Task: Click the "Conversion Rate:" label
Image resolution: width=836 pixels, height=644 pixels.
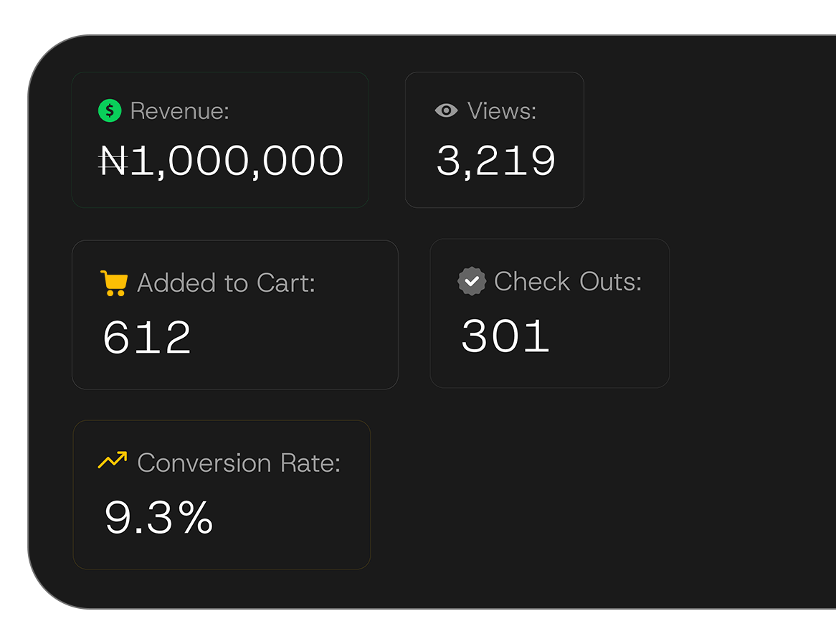Action: [x=239, y=463]
